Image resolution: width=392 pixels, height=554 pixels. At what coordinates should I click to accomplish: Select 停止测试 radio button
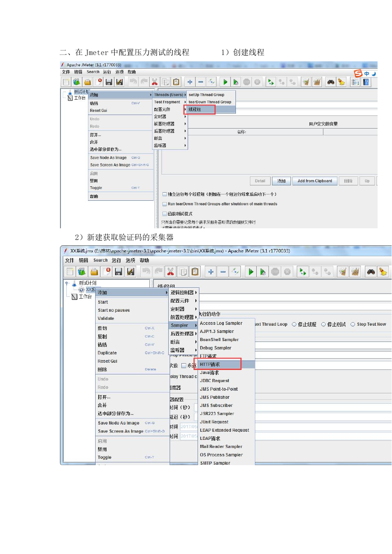point(323,324)
